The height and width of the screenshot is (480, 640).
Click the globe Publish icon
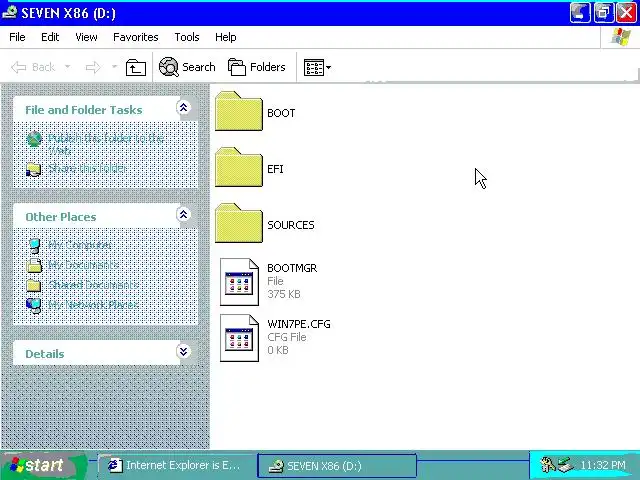[34, 140]
